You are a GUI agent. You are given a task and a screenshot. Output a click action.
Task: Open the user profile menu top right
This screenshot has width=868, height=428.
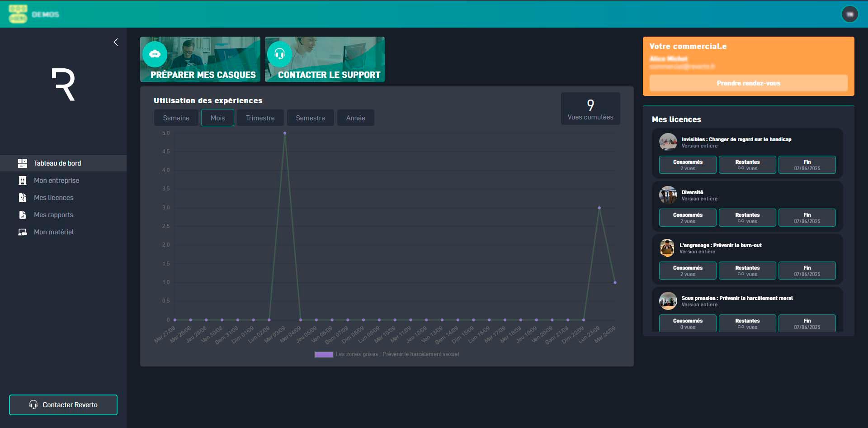pyautogui.click(x=850, y=14)
